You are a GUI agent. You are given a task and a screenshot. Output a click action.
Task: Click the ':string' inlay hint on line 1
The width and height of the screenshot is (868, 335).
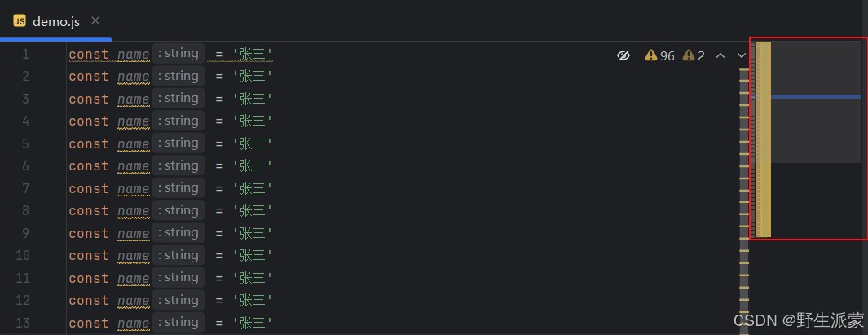point(178,54)
